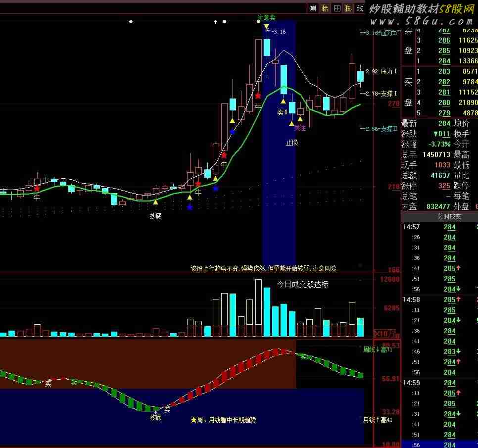Toggle the 标 toolbar button

pyautogui.click(x=325, y=8)
